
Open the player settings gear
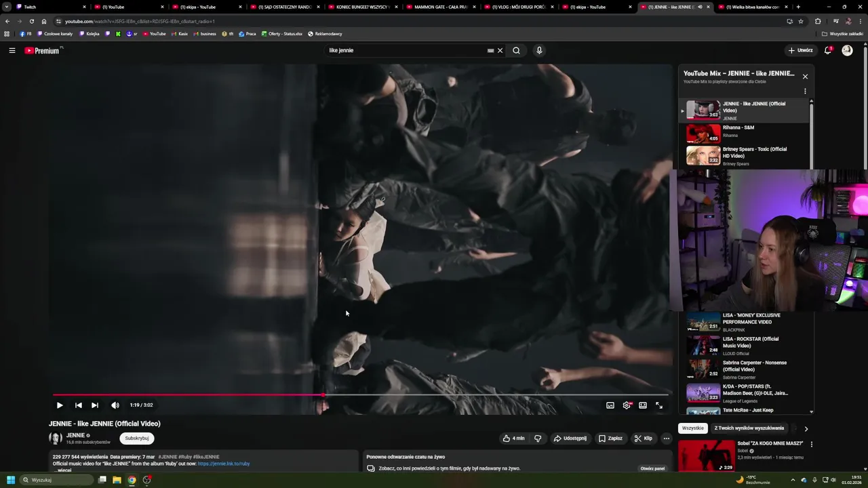pyautogui.click(x=627, y=405)
